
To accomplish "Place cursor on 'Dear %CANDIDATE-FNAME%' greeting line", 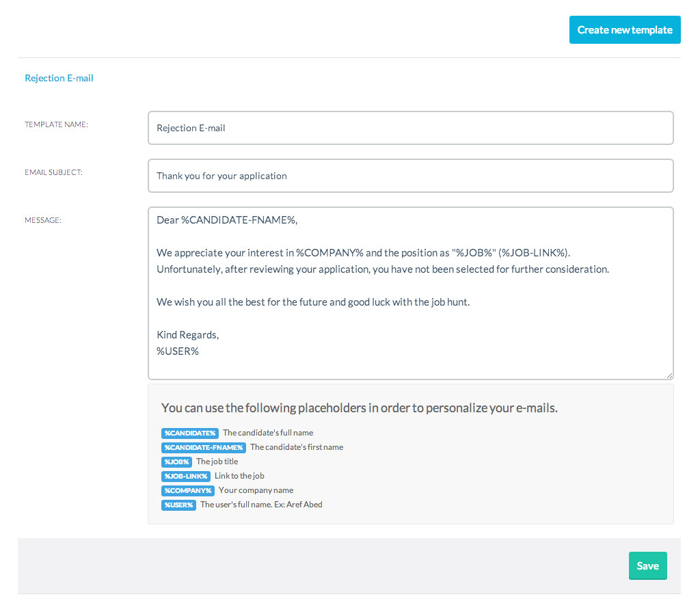I will (x=227, y=220).
